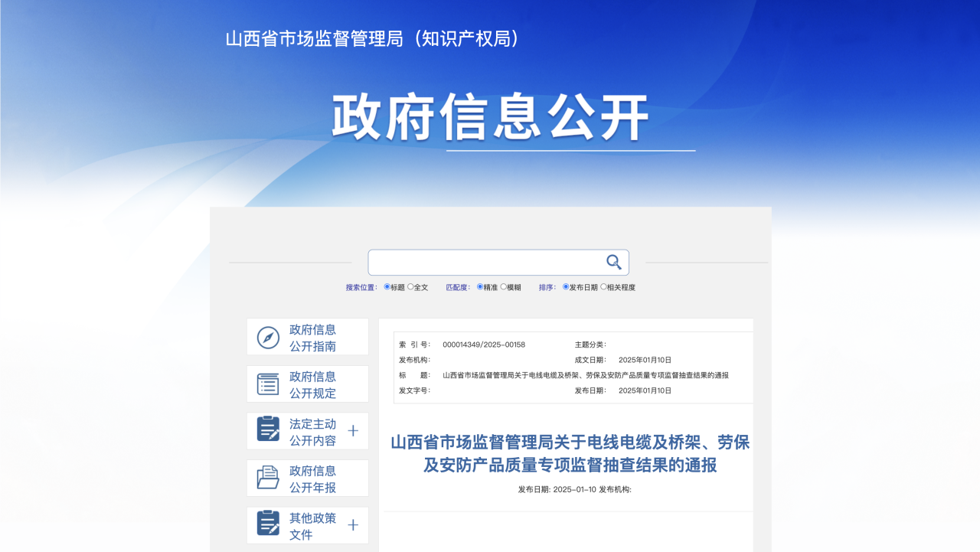The image size is (980, 552).
Task: Expand 法定主动公开内容 with the plus sign
Action: pyautogui.click(x=353, y=431)
